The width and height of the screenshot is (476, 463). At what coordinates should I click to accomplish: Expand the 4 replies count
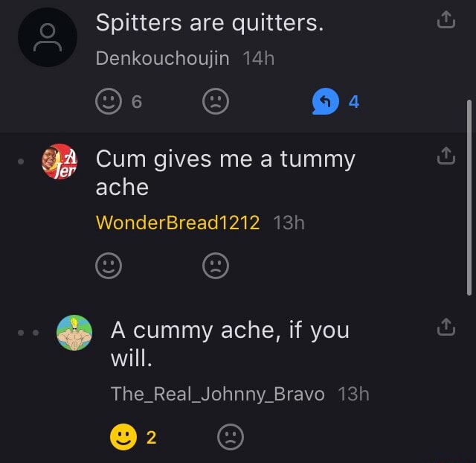click(x=354, y=103)
